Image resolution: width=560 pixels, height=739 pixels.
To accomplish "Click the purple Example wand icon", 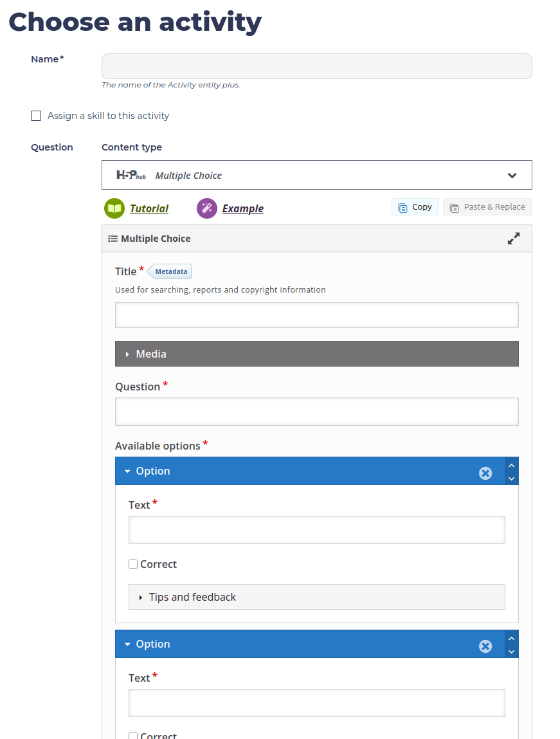I will 207,208.
